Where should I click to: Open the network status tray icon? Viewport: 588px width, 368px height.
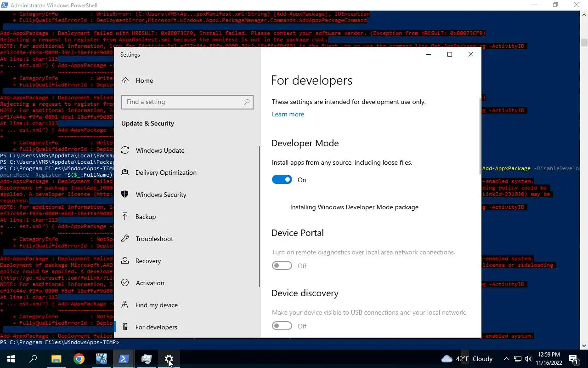coord(518,359)
